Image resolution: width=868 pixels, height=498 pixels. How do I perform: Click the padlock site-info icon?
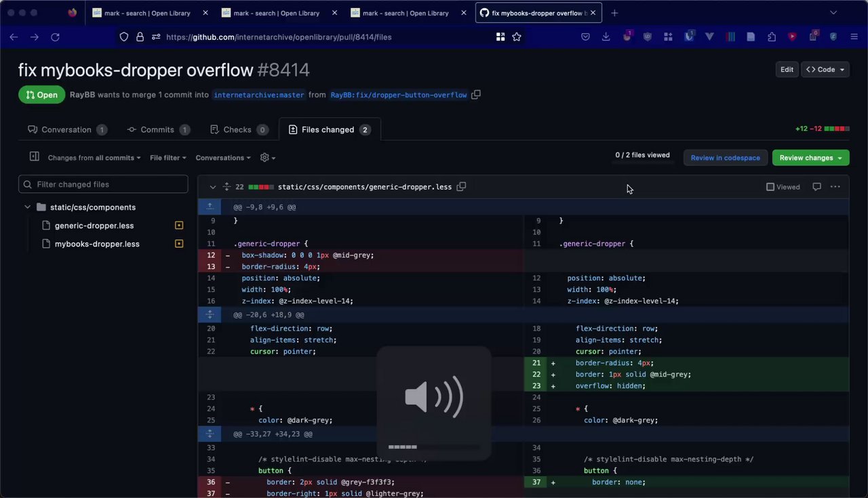[x=140, y=37]
